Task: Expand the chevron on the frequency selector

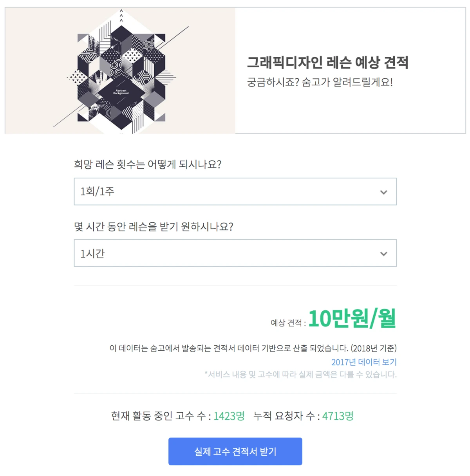Action: point(383,191)
